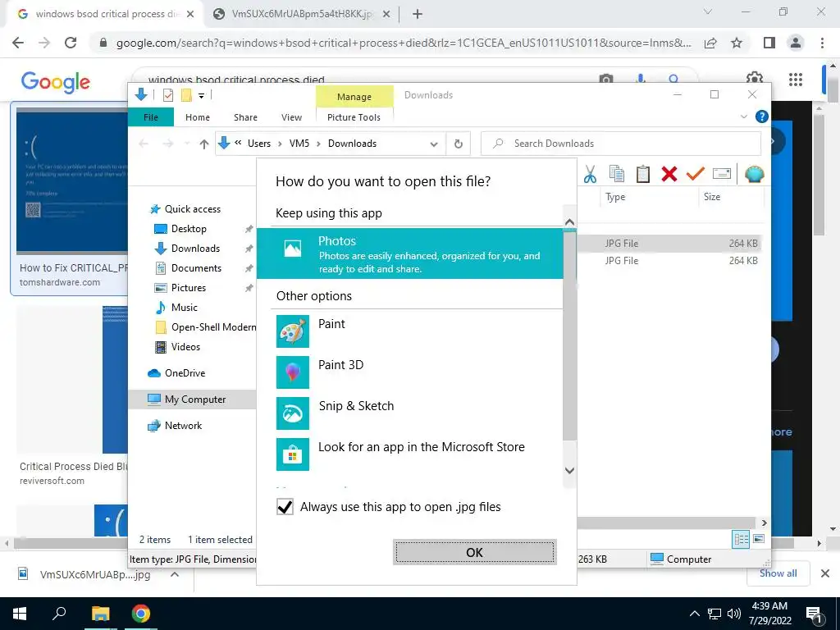Click the Chrome share page icon

(x=710, y=43)
